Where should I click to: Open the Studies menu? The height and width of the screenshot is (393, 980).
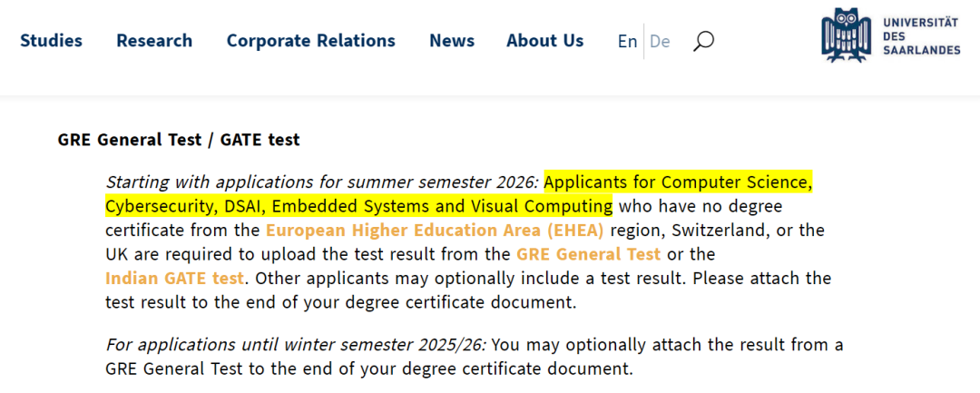51,41
